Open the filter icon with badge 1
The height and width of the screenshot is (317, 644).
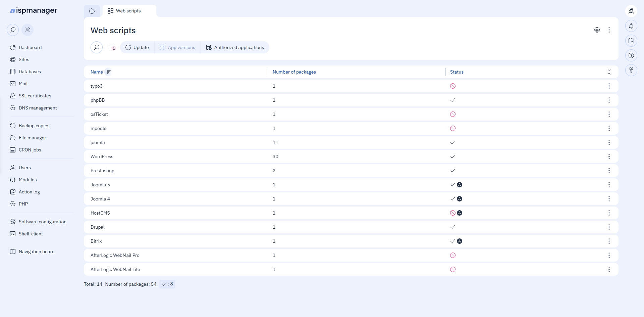[x=112, y=47]
